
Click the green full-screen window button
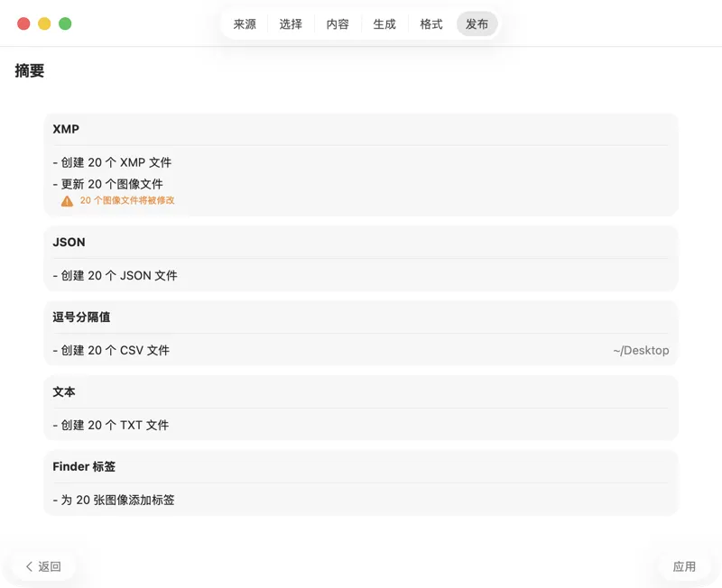click(x=65, y=23)
